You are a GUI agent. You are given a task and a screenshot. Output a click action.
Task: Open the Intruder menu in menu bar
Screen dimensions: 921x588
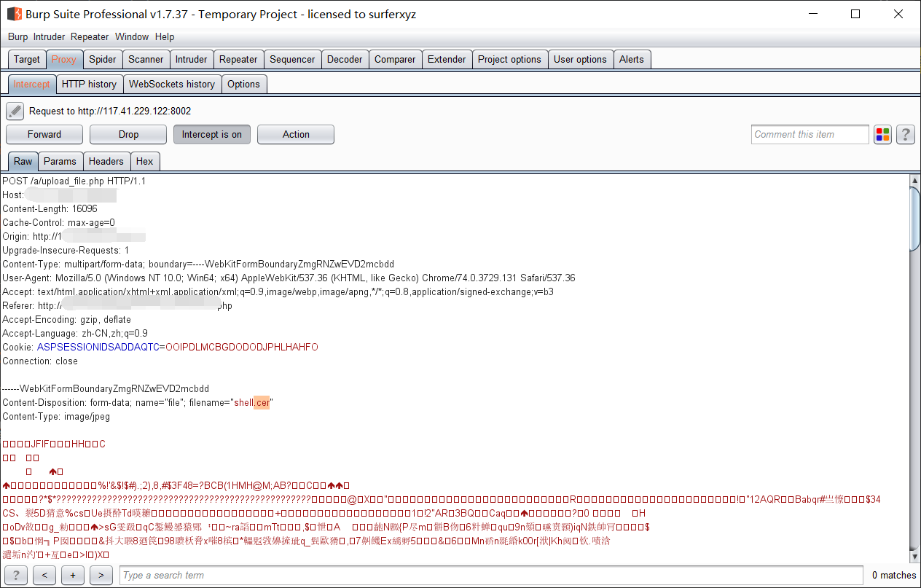(x=49, y=36)
